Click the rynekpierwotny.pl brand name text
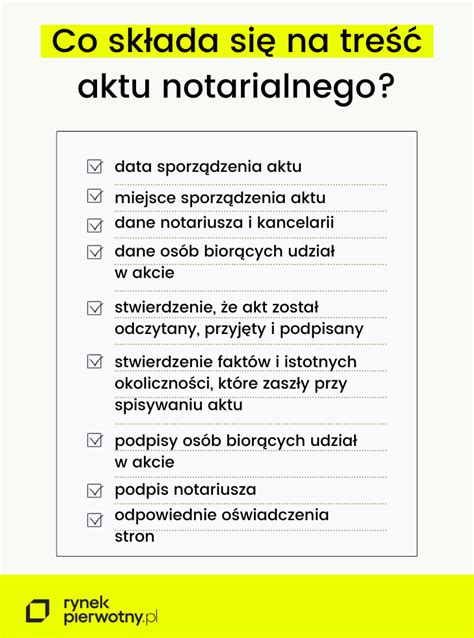The width and height of the screenshot is (474, 638). [x=110, y=610]
